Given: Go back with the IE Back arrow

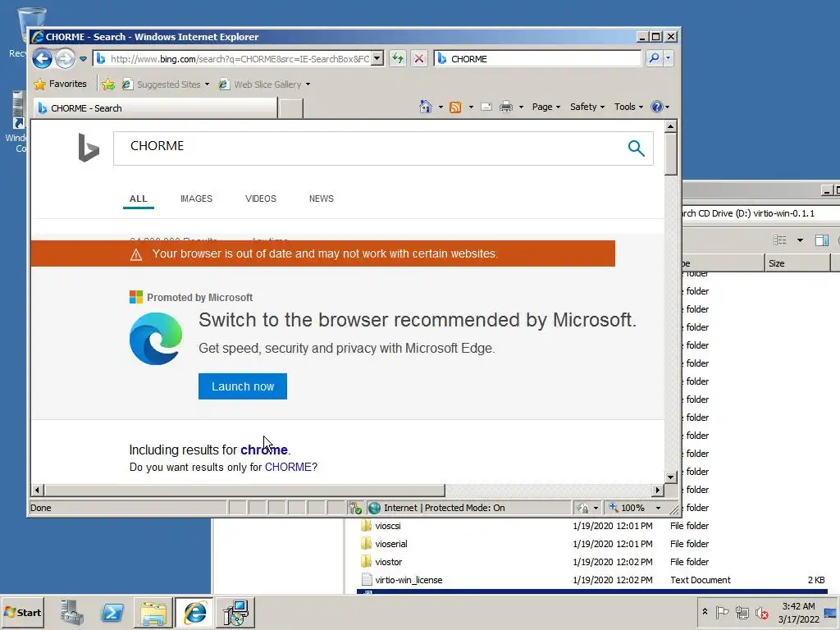Looking at the screenshot, I should 43,58.
